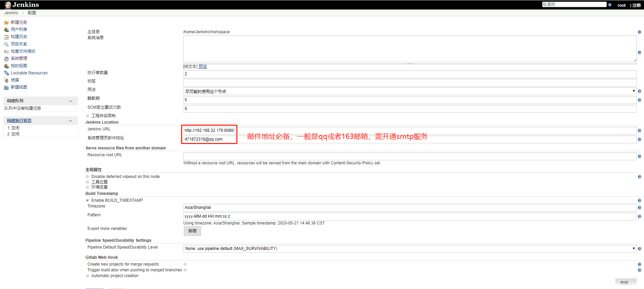Click the 我的视图 icon

point(6,66)
